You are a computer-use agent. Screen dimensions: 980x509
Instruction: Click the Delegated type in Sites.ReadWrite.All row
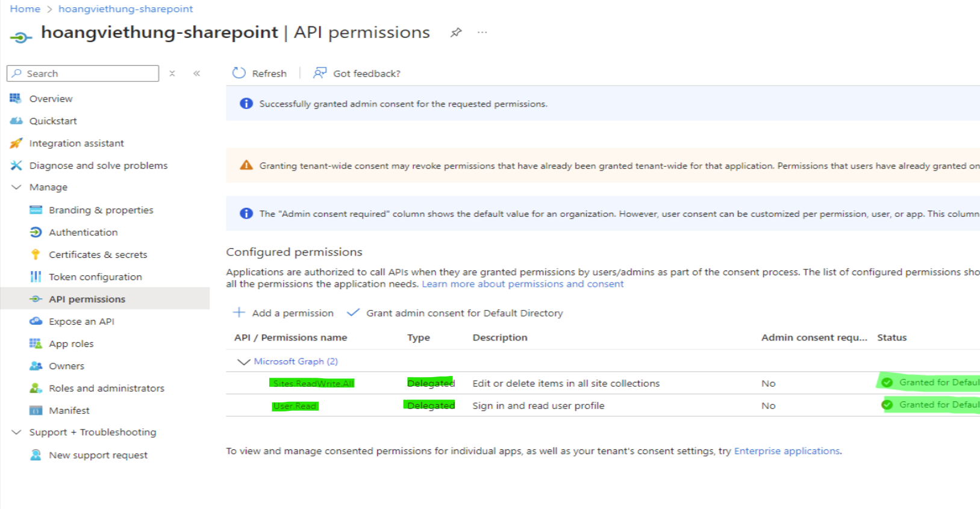[x=431, y=383]
